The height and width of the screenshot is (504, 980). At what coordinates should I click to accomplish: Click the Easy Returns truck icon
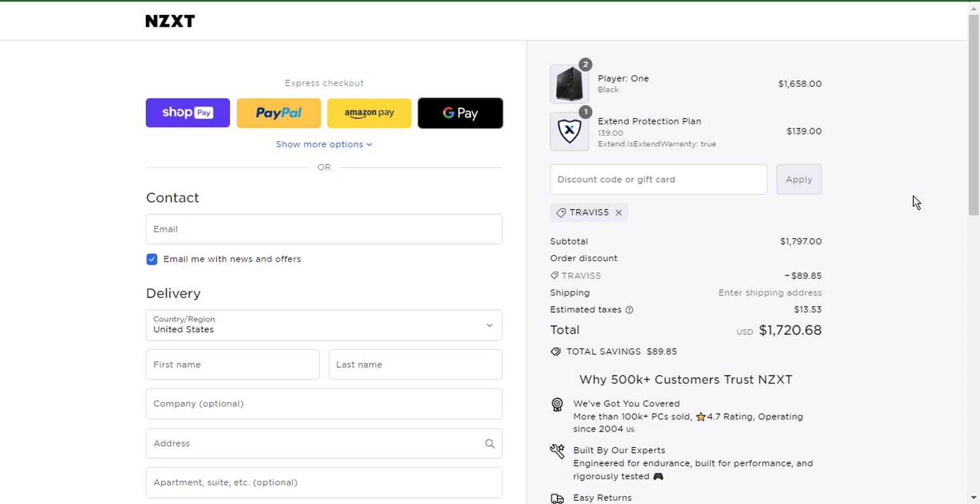[x=557, y=499]
